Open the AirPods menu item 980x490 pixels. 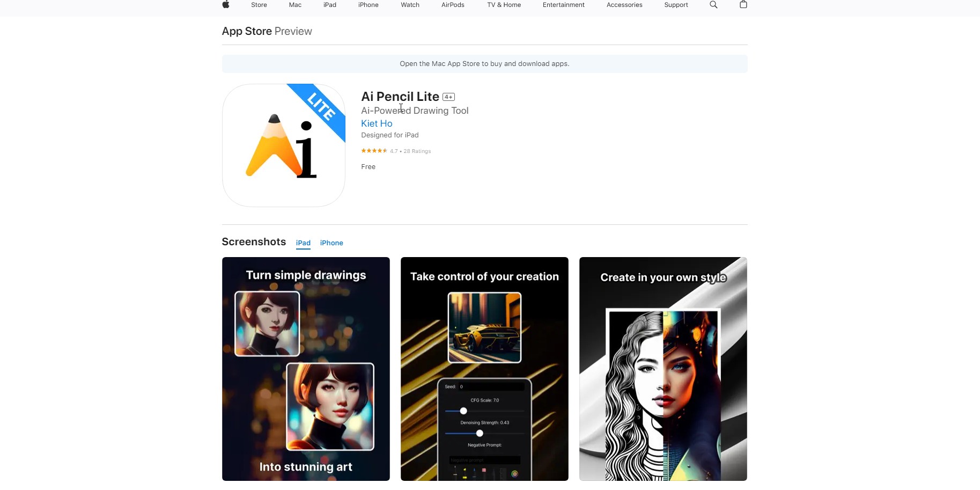click(453, 5)
